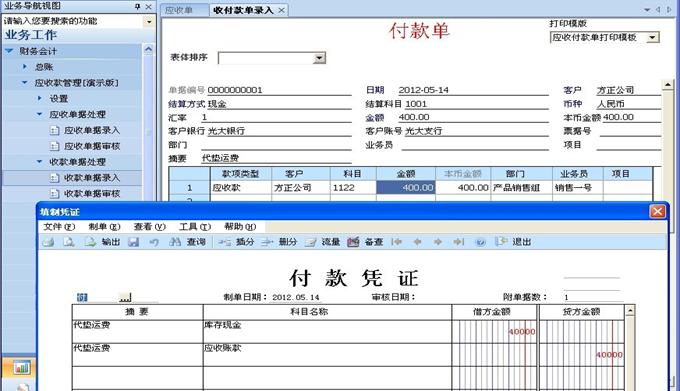Click the 查询 binoculars search icon
The width and height of the screenshot is (680, 391).
pos(175,242)
